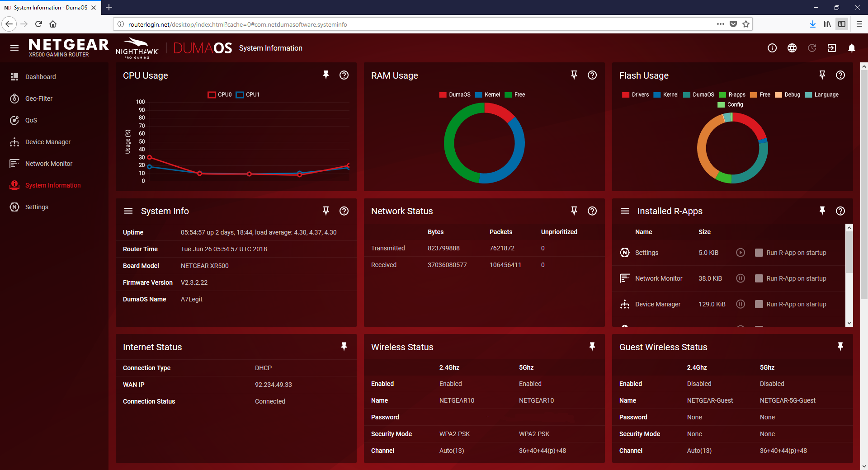Screen dimensions: 868x470
Task: Bookmark this page with star icon
Action: (x=746, y=24)
